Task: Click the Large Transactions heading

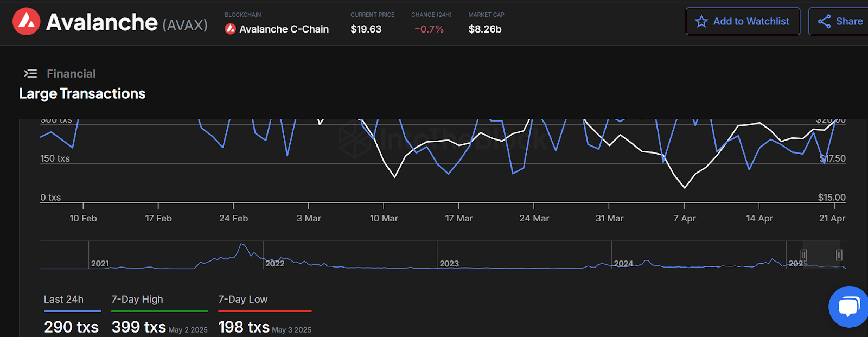Action: pyautogui.click(x=82, y=93)
